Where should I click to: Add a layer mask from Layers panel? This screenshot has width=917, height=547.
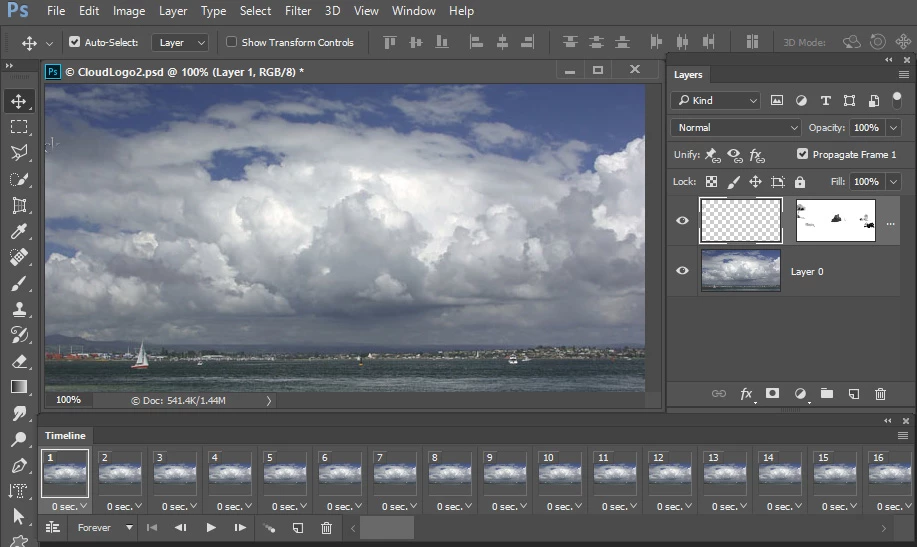(x=772, y=394)
